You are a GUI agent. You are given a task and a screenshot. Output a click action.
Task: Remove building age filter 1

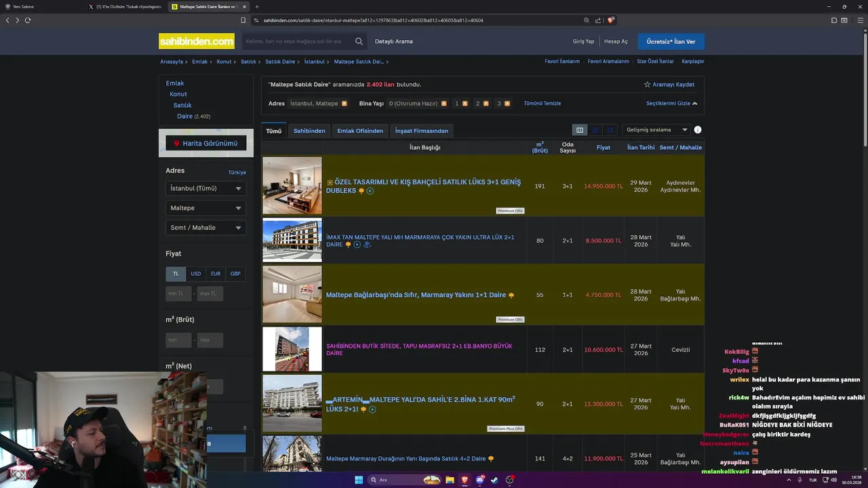(x=465, y=104)
